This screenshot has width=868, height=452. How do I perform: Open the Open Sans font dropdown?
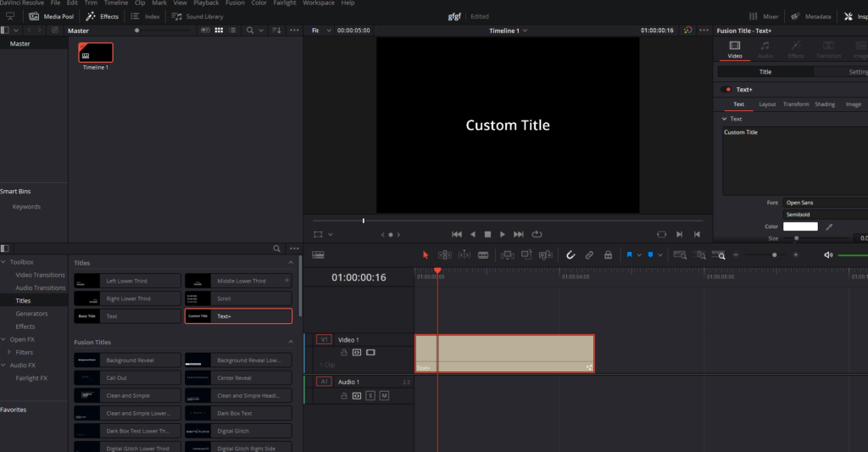pos(826,203)
